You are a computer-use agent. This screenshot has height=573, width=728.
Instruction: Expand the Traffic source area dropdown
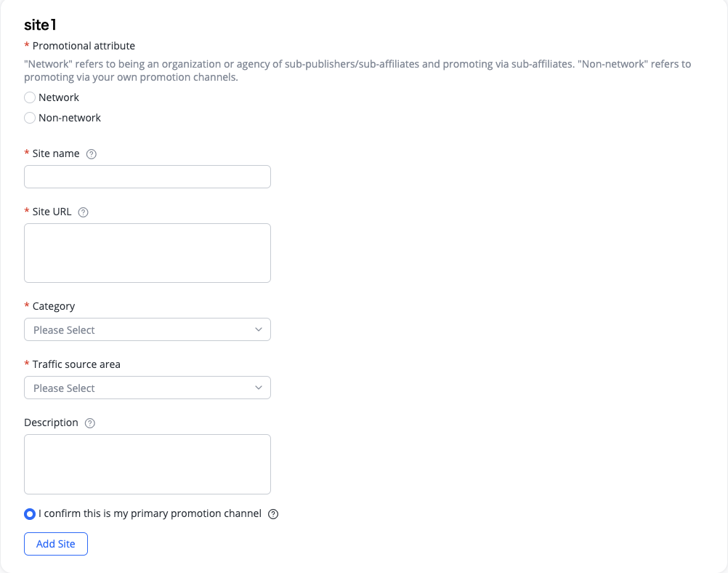click(x=147, y=388)
